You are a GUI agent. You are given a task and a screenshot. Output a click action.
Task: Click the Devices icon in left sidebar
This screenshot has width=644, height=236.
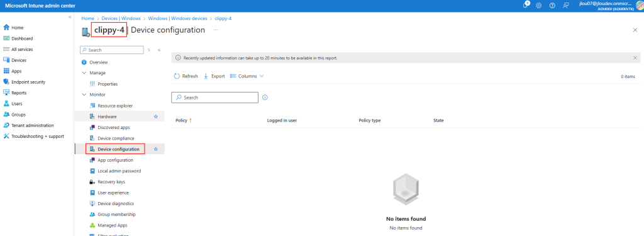tap(6, 60)
